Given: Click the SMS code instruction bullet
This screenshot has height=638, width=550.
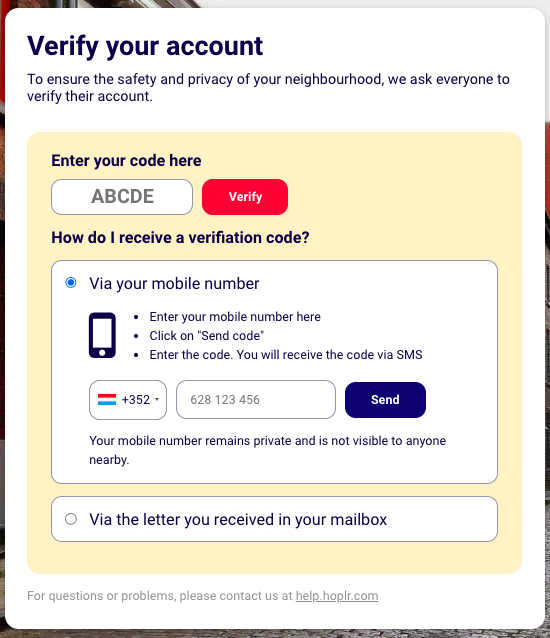Looking at the screenshot, I should [286, 354].
